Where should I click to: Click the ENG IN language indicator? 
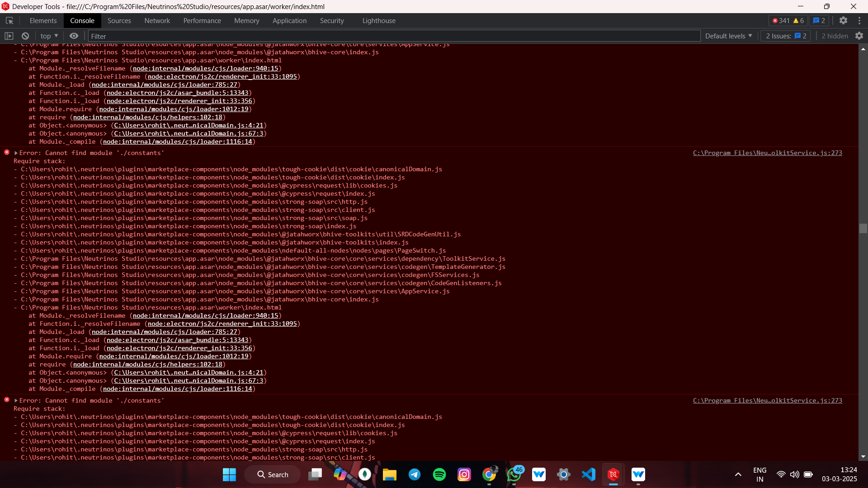pyautogui.click(x=760, y=474)
